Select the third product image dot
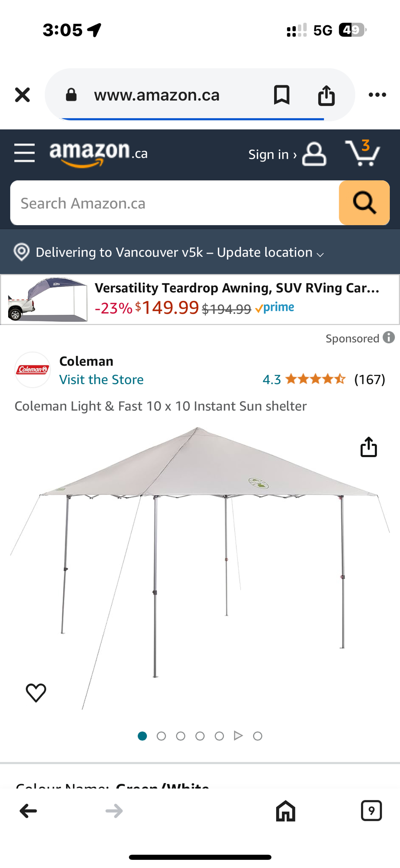This screenshot has width=400, height=868. click(180, 736)
